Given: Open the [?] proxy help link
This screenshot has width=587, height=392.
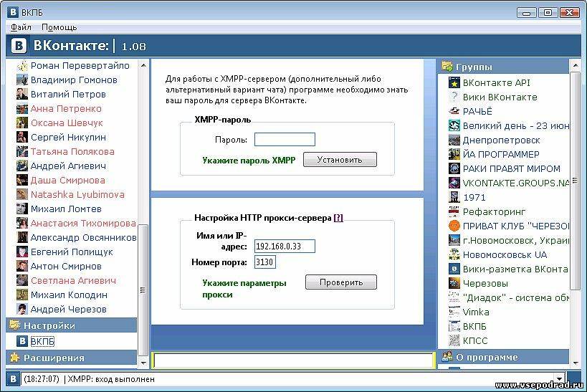Looking at the screenshot, I should pyautogui.click(x=338, y=218).
